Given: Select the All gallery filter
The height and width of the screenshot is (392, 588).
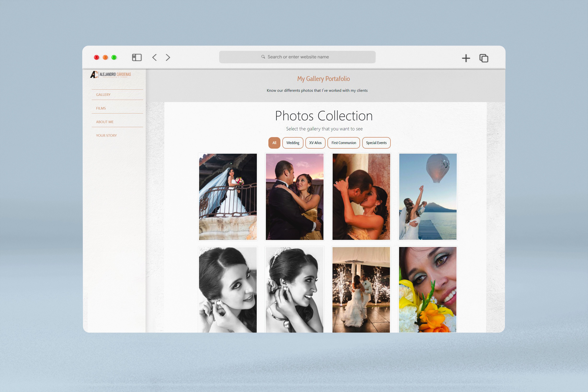Looking at the screenshot, I should pyautogui.click(x=274, y=143).
